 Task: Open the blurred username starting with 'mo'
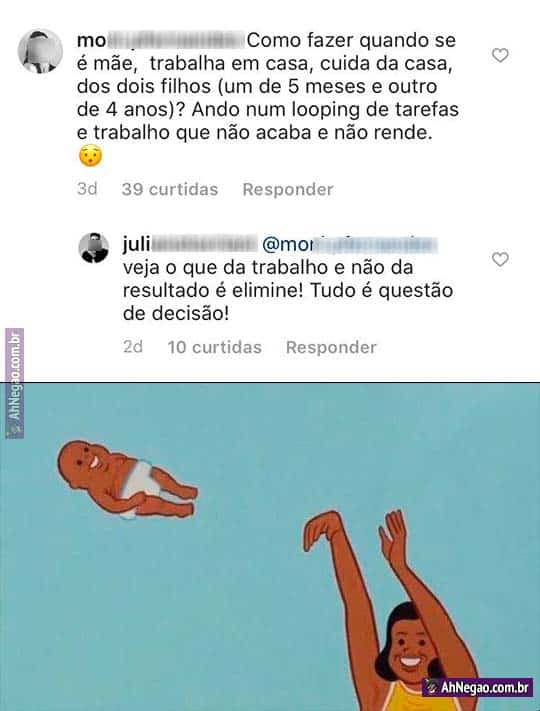(x=161, y=41)
